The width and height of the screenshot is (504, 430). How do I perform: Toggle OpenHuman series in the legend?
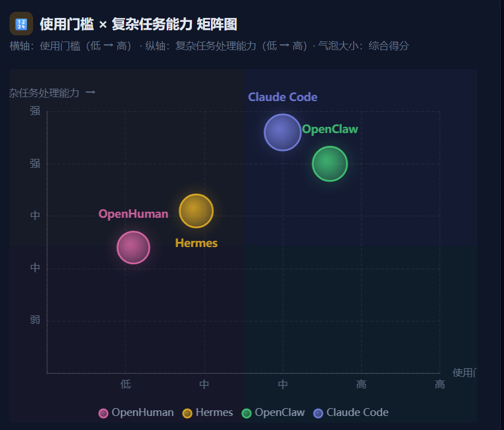click(136, 413)
